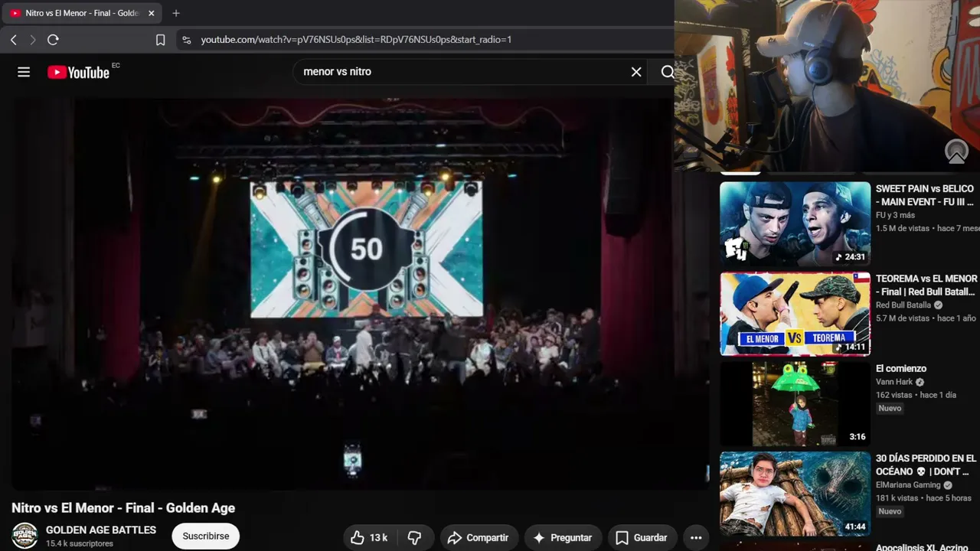Open GOLDEN AGE BATTLES channel name
This screenshot has height=551, width=980.
coord(101,530)
